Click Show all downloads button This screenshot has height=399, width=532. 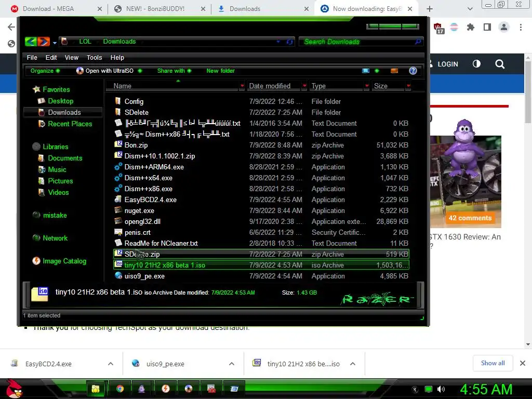493,363
